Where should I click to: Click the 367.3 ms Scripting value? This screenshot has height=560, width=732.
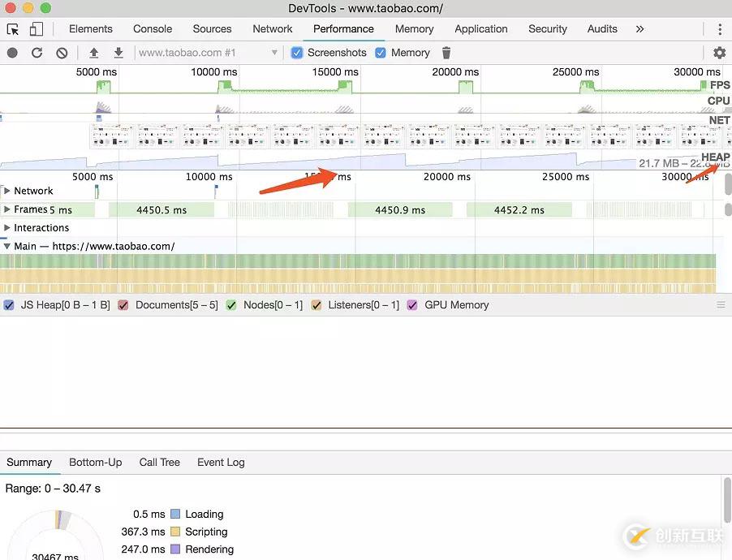coord(143,532)
